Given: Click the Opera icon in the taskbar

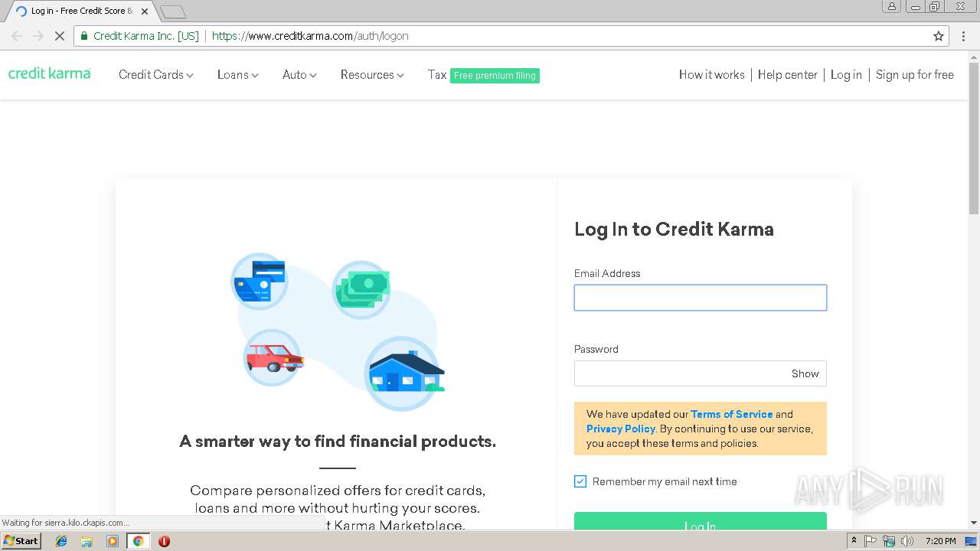Looking at the screenshot, I should click(164, 541).
